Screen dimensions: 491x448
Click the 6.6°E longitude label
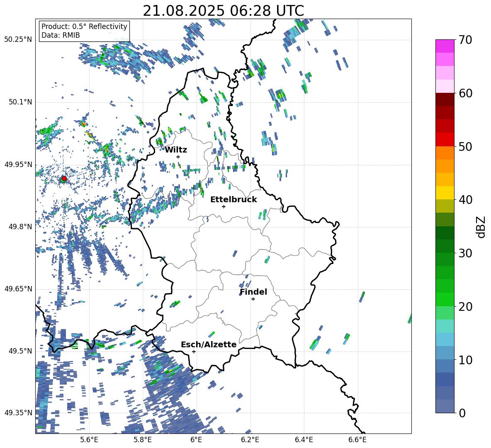click(x=357, y=440)
